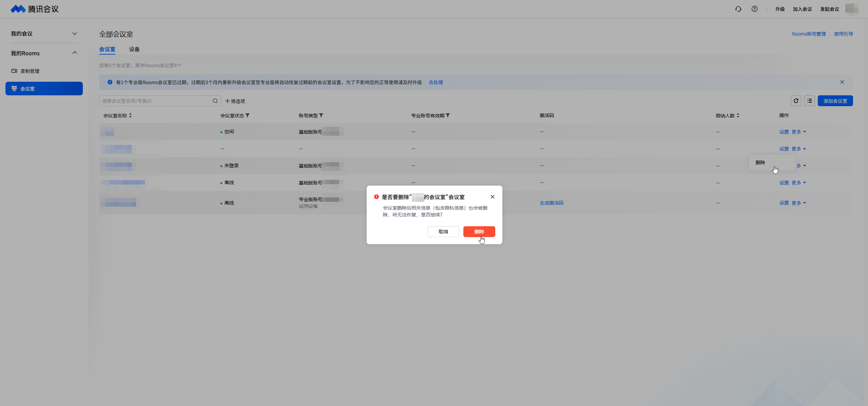The height and width of the screenshot is (406, 868).
Task: Open 更多 dropdown for the first room
Action: pos(798,132)
